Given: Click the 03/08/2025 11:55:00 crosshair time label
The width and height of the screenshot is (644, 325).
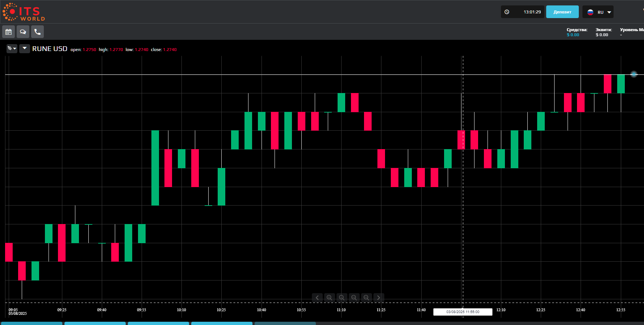Looking at the screenshot, I should [x=463, y=312].
